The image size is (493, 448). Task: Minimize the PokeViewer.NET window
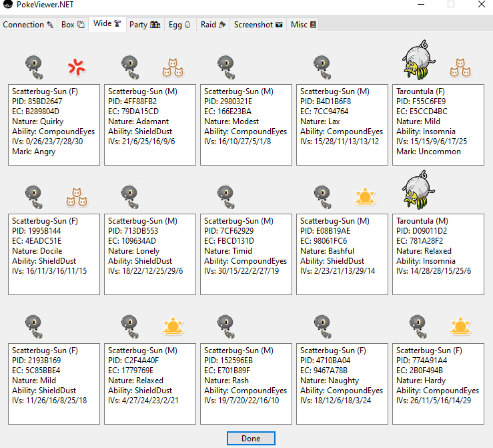click(421, 5)
